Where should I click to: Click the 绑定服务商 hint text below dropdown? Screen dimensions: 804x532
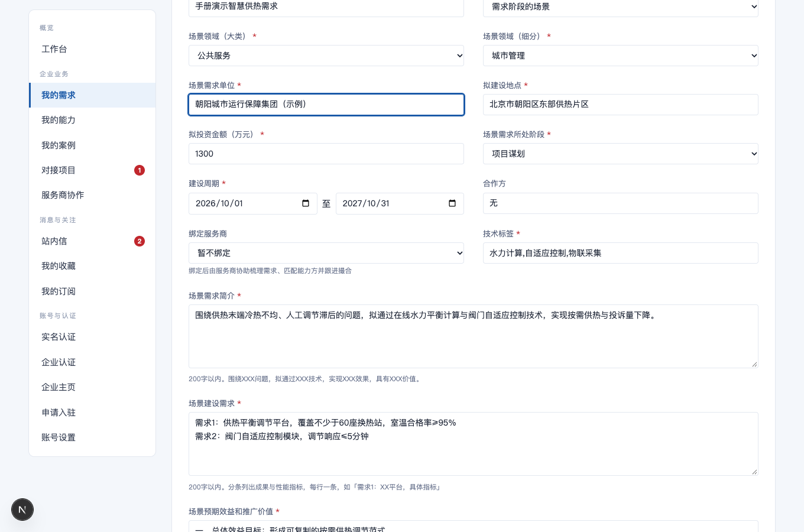pos(270,271)
